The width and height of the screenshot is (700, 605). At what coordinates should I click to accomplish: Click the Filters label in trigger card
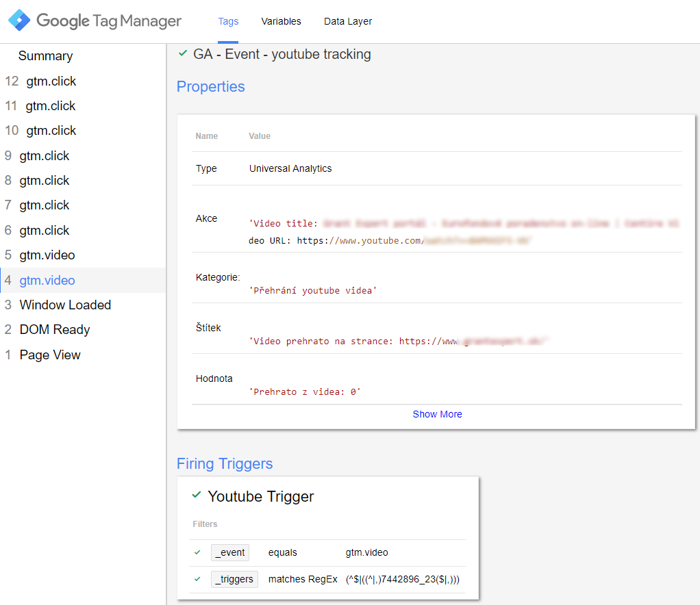click(x=205, y=524)
